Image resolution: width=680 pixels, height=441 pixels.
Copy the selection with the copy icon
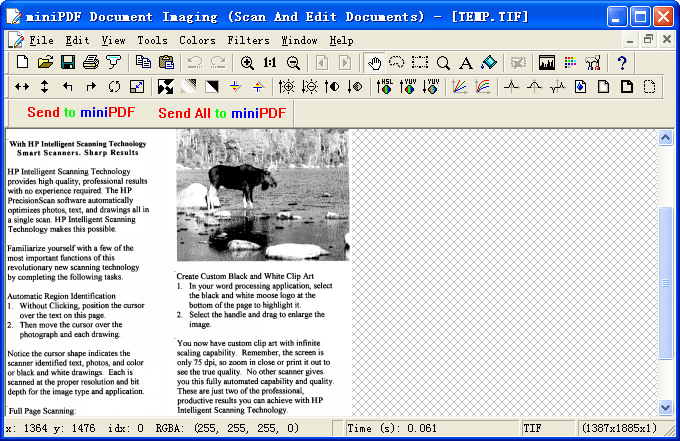[x=143, y=63]
